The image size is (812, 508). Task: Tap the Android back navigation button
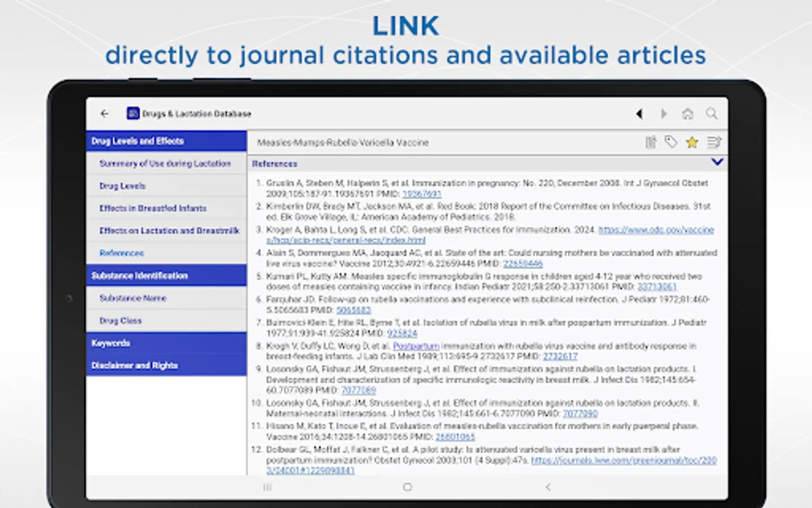point(548,487)
